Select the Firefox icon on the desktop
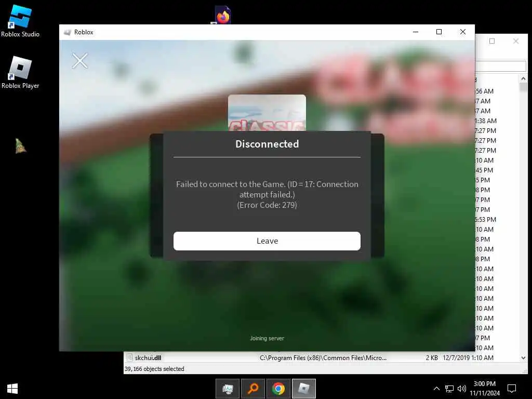Image resolution: width=532 pixels, height=399 pixels. pyautogui.click(x=222, y=15)
